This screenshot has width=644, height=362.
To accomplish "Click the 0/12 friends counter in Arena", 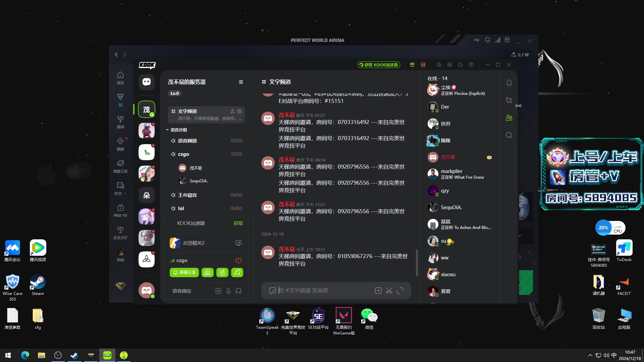I will tap(520, 55).
